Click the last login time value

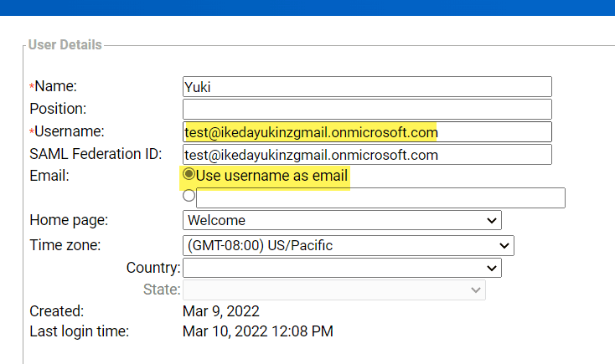257,331
